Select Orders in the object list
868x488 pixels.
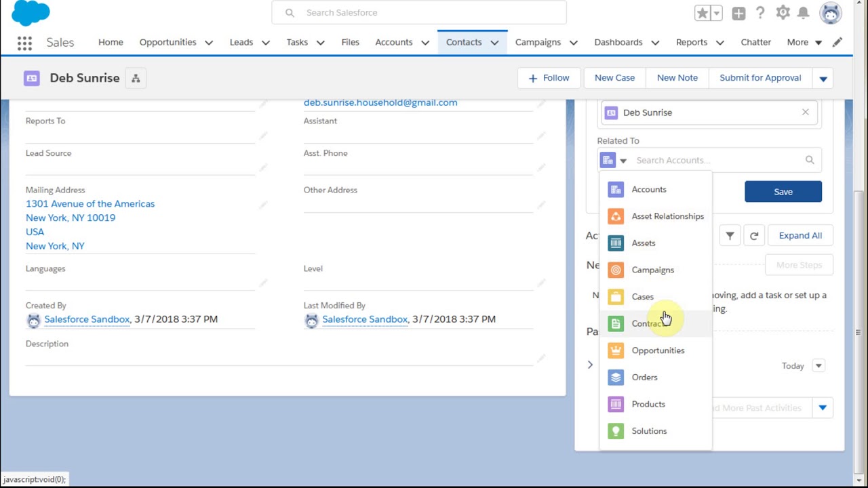coord(656,377)
